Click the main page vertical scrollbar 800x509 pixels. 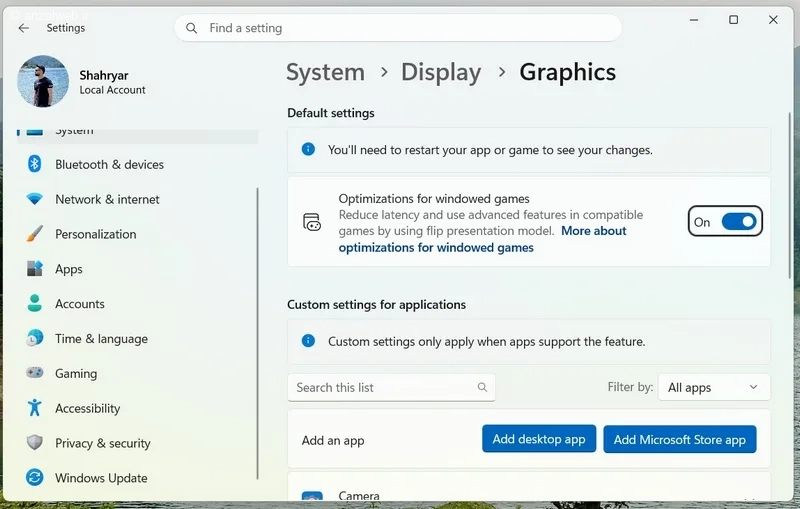coord(789,195)
